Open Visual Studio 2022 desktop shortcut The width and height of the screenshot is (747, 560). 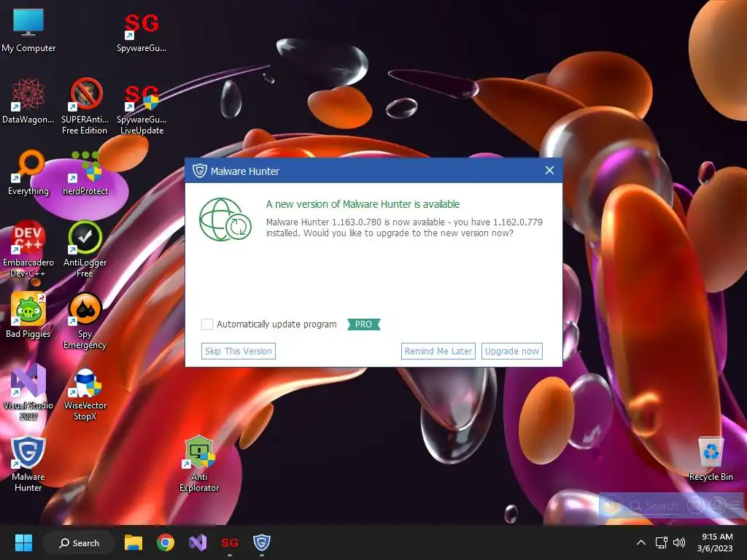pos(28,392)
